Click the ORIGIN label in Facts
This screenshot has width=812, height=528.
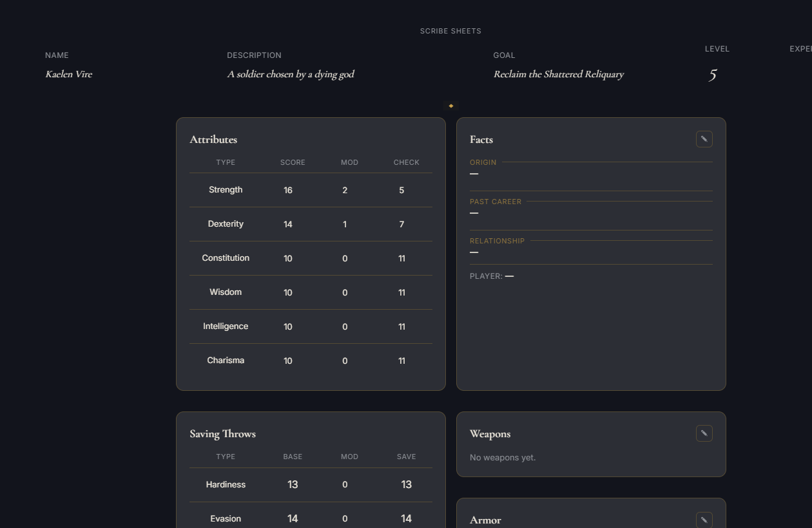pos(483,162)
